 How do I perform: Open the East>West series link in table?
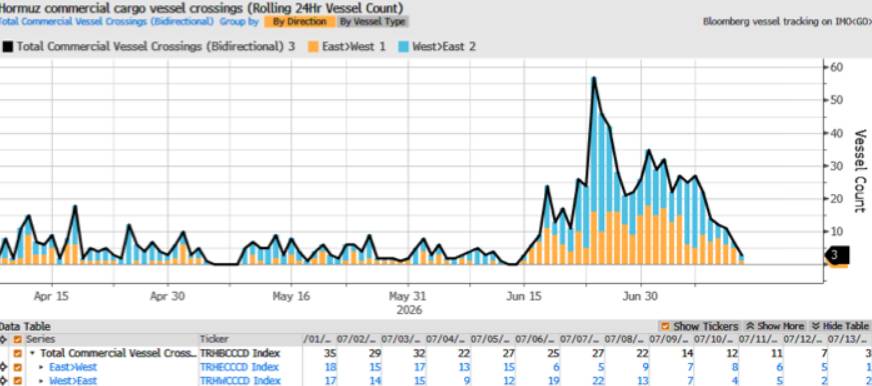tap(73, 367)
